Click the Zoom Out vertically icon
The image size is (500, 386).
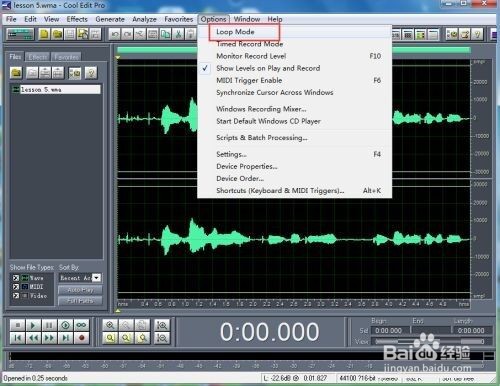click(162, 338)
